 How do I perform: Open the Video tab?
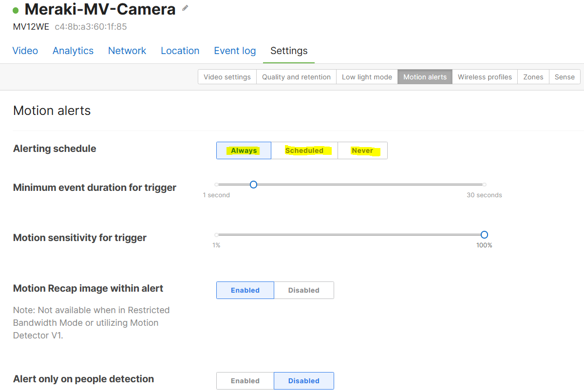25,51
